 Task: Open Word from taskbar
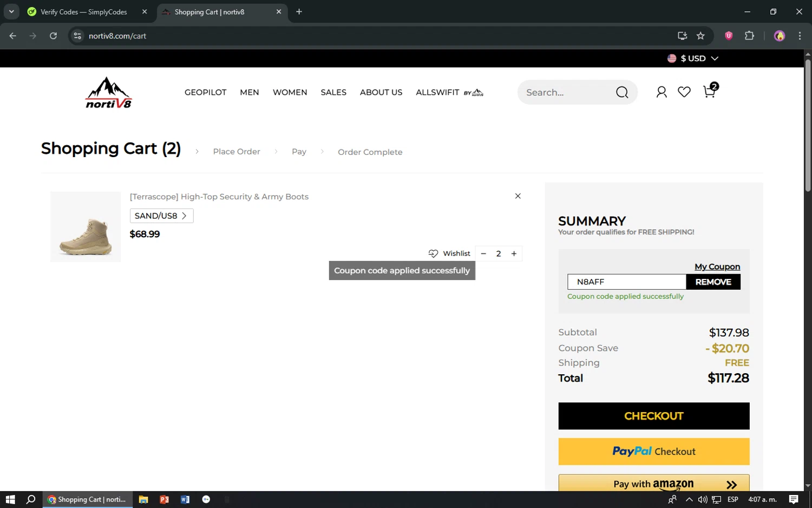coord(185,499)
